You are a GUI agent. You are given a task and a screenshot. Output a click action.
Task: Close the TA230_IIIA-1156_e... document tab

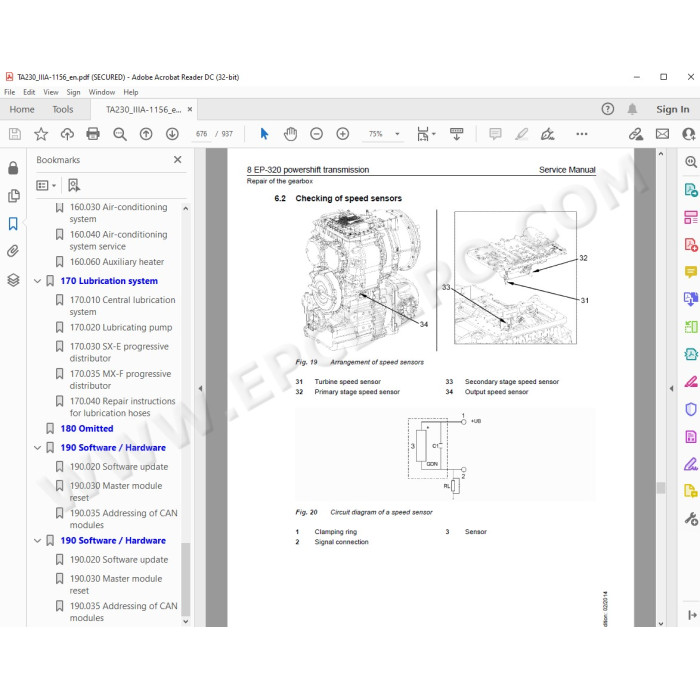point(190,109)
